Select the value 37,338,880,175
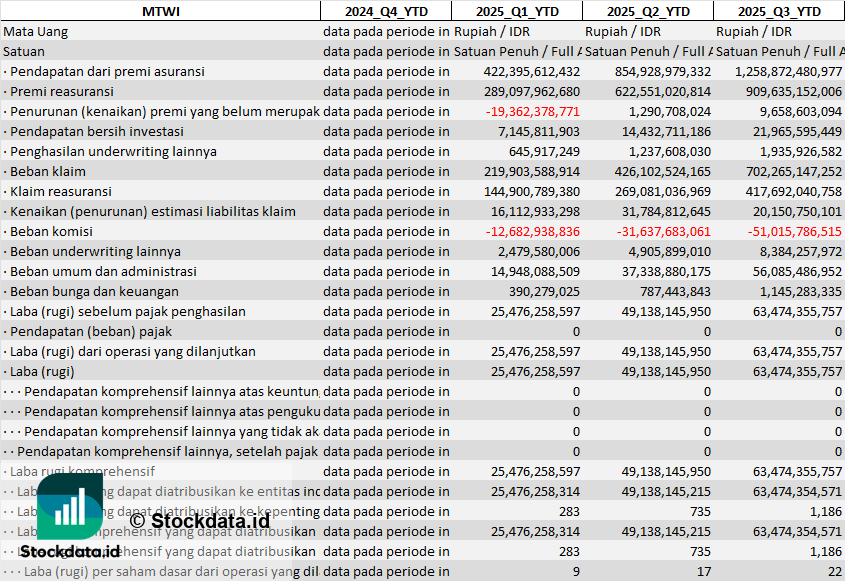The width and height of the screenshot is (845, 581). tap(666, 271)
